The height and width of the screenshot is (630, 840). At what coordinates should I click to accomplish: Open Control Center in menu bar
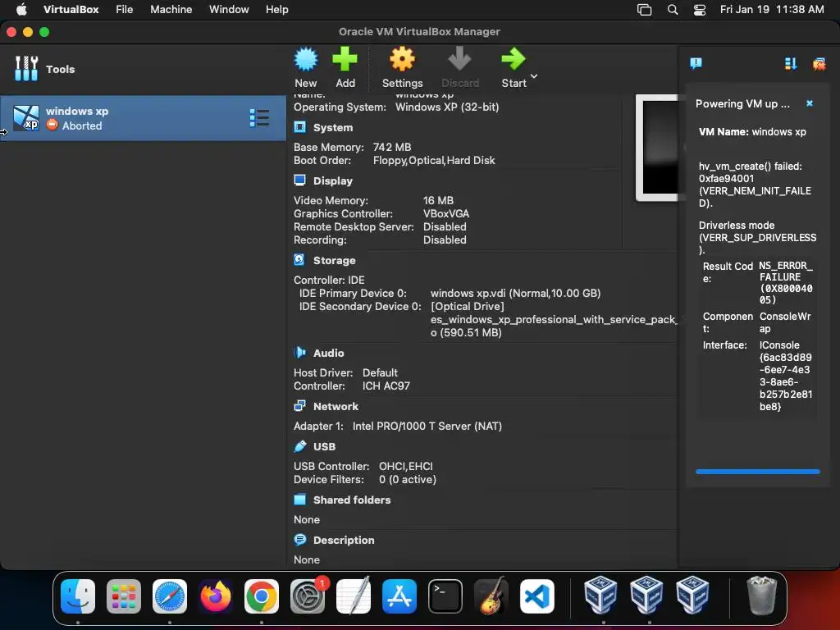(x=699, y=10)
